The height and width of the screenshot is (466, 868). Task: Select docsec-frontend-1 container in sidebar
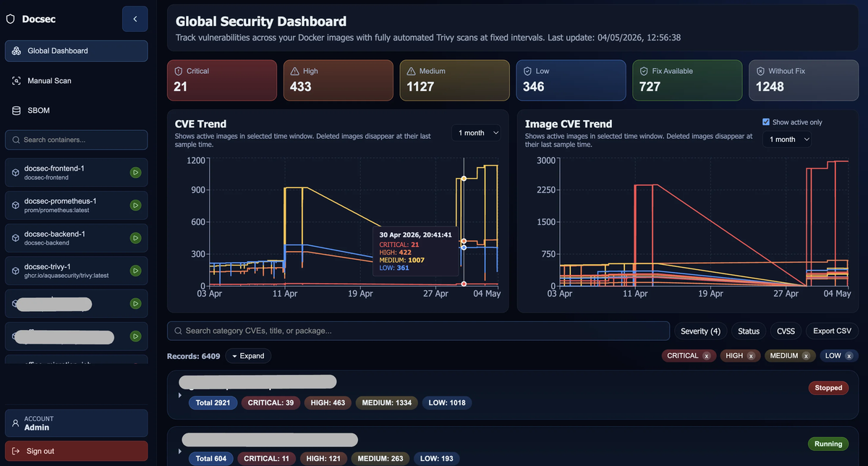[x=76, y=173]
